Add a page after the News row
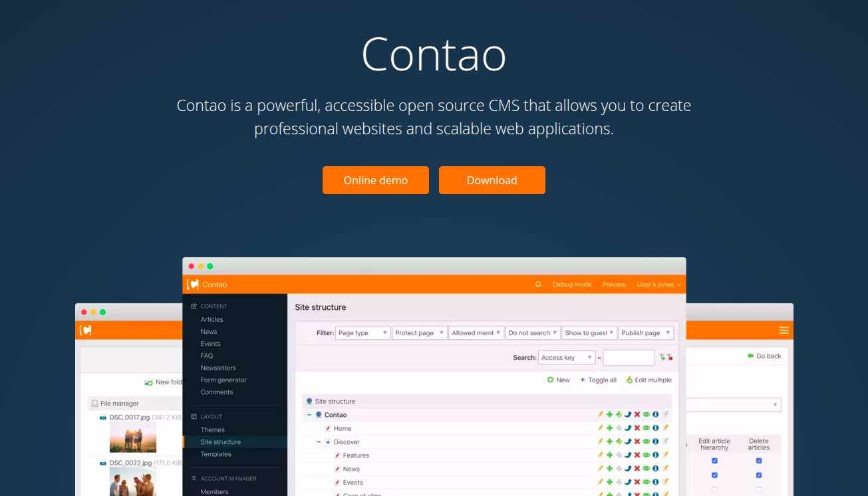This screenshot has height=496, width=868. point(609,469)
